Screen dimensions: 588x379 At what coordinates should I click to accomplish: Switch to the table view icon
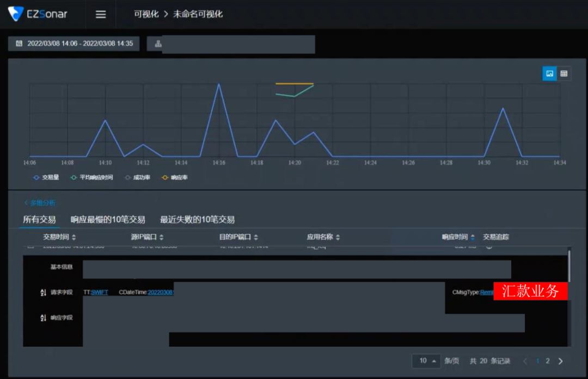[x=565, y=73]
